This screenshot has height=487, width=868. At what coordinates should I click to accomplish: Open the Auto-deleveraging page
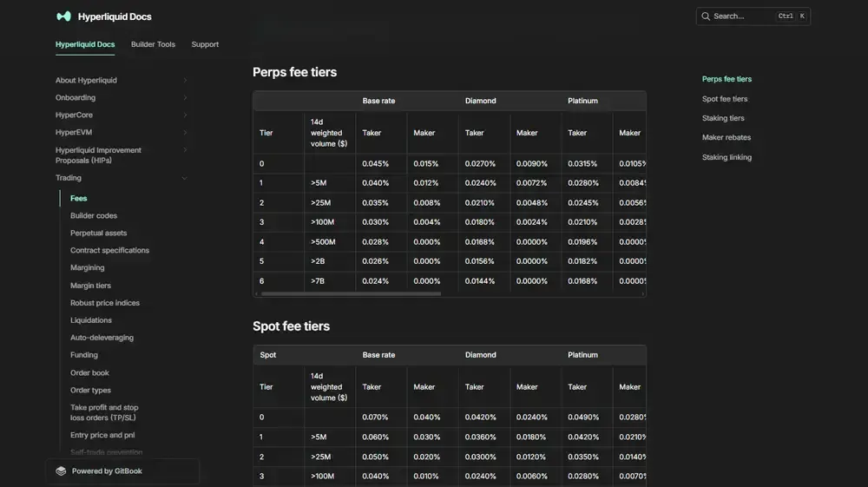(102, 338)
